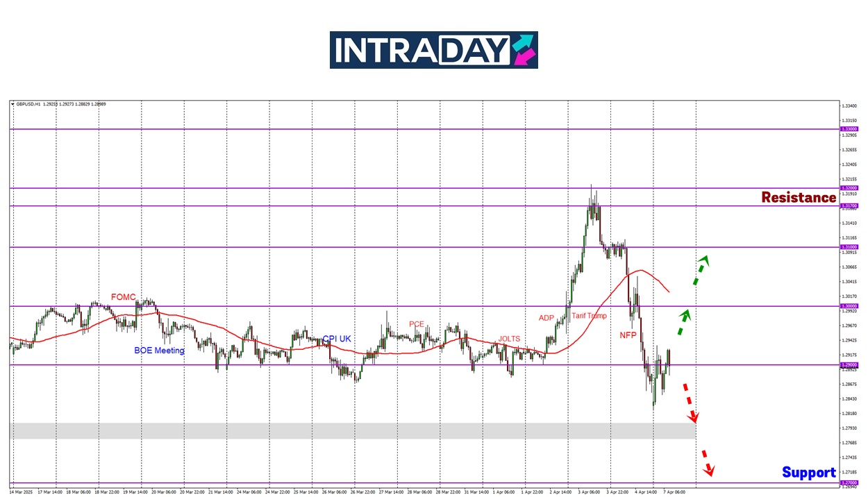Select the JOLTS label on the chart
Viewport: 868px width, 497px height.
[509, 339]
